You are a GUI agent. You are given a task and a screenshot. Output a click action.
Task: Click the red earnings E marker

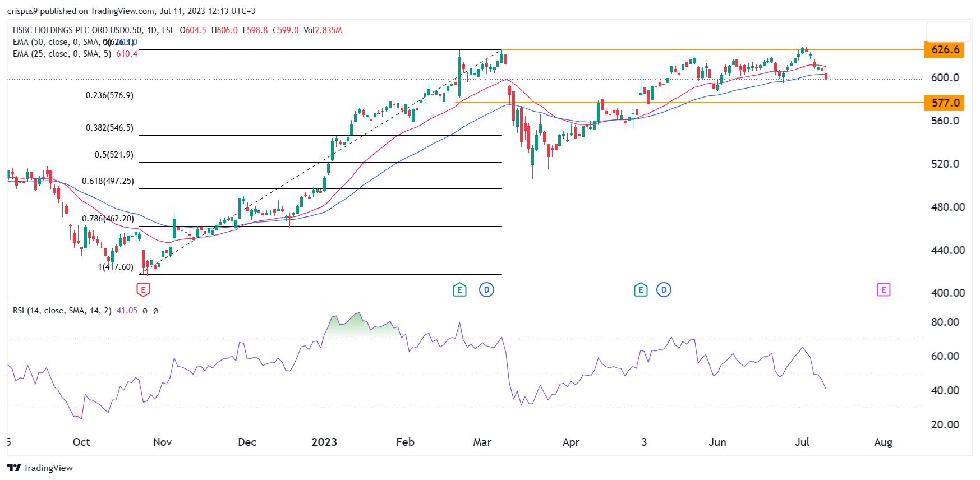143,290
